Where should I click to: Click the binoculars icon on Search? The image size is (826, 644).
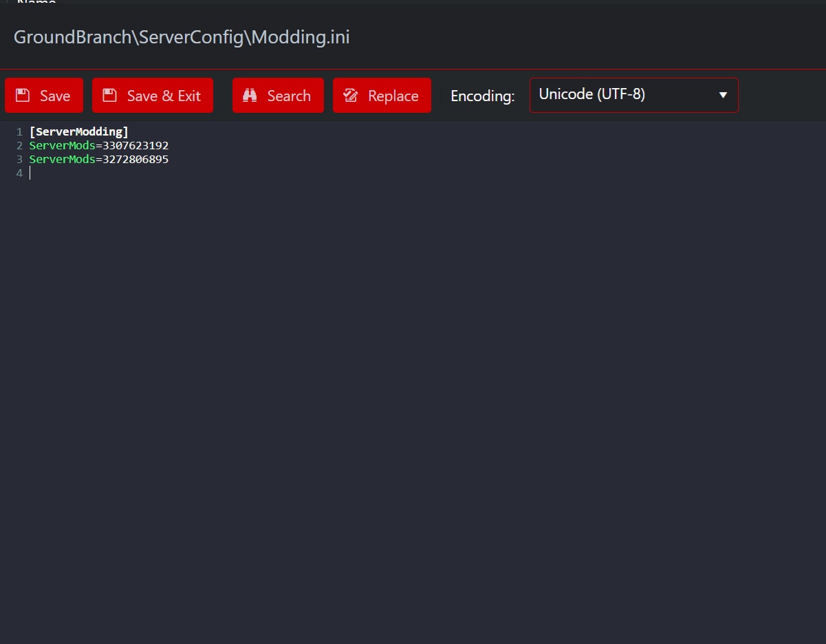tap(250, 96)
